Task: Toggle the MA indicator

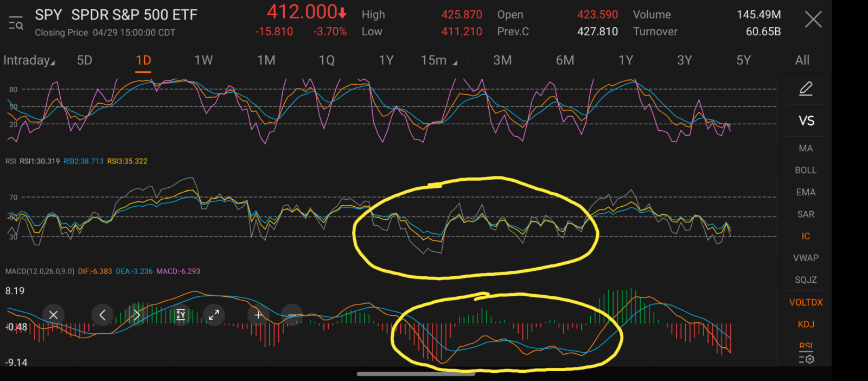Action: pyautogui.click(x=806, y=148)
